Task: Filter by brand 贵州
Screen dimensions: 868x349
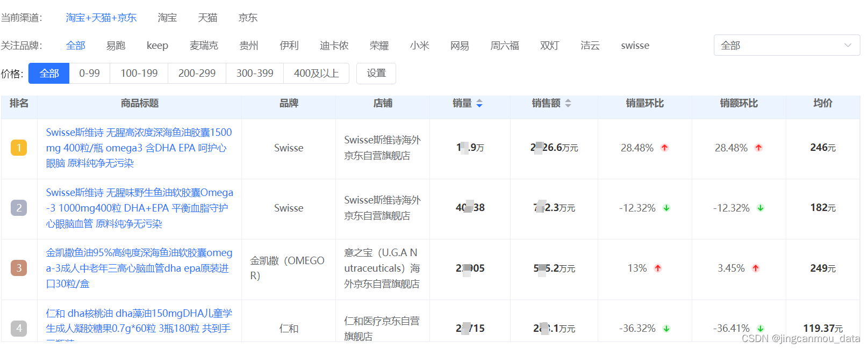Action: tap(249, 46)
